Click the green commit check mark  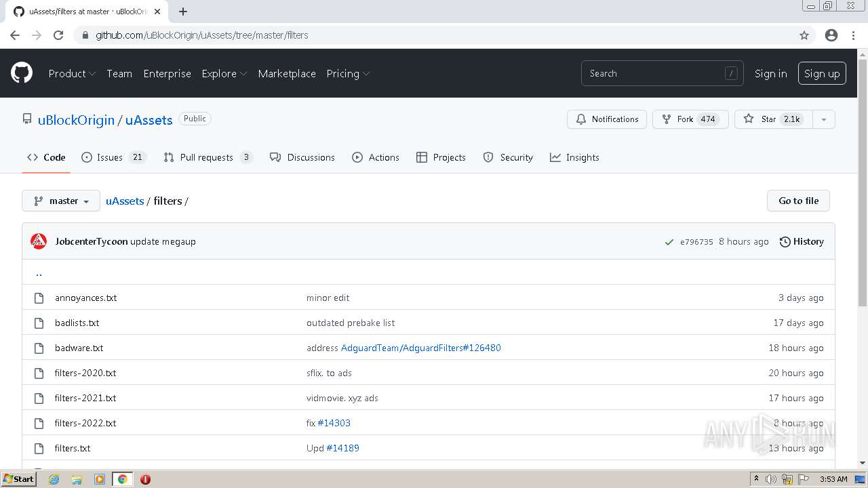669,242
